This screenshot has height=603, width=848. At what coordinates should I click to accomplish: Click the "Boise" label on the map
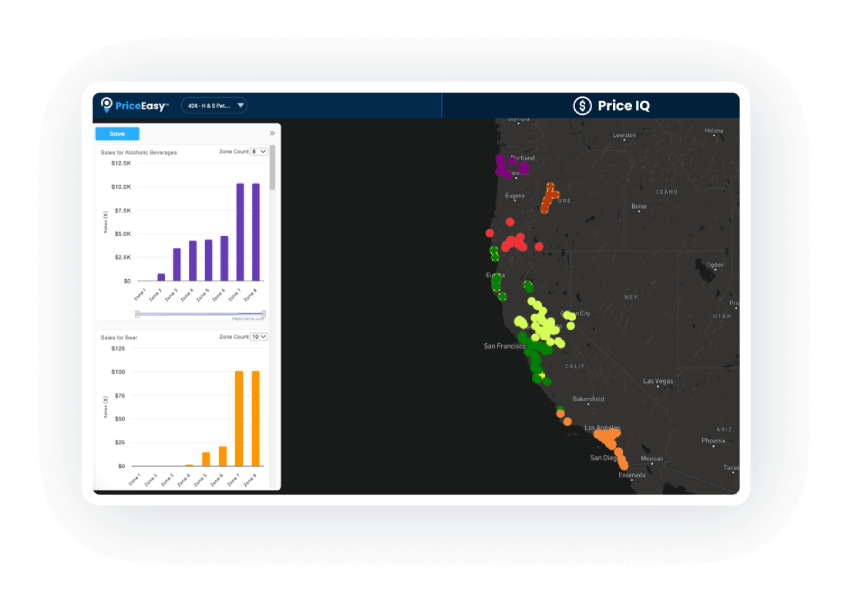639,206
